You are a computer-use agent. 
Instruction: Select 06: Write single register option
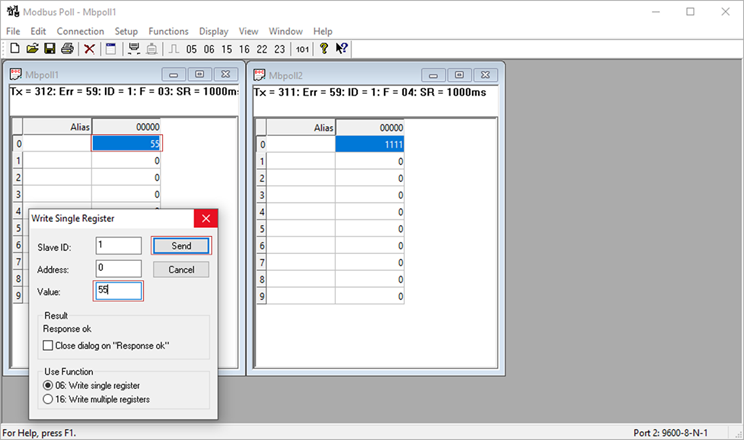48,385
